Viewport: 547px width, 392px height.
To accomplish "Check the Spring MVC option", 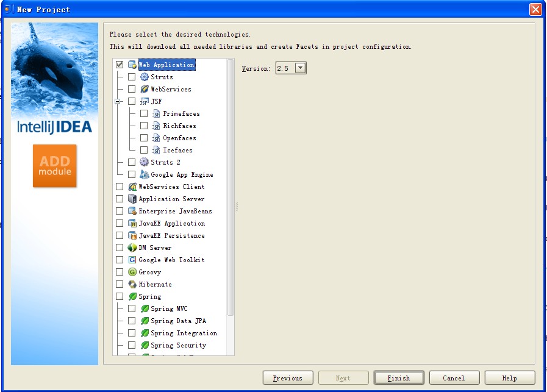I will [132, 308].
